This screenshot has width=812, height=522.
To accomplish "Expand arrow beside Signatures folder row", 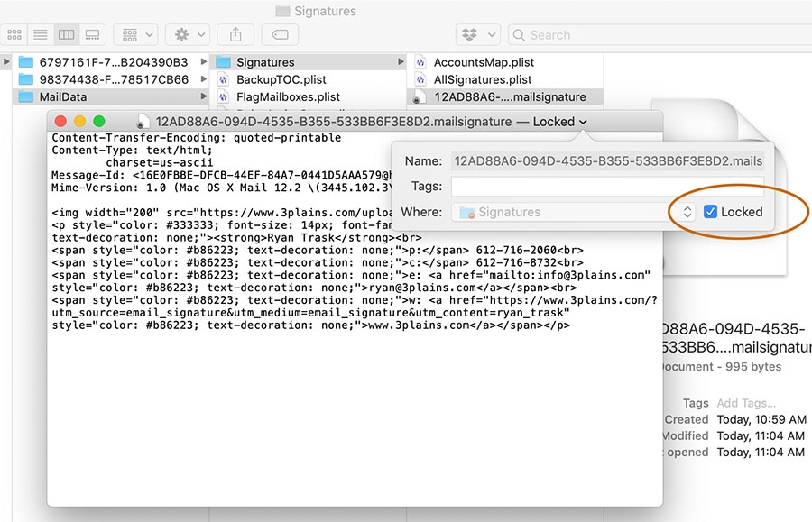I will pyautogui.click(x=401, y=61).
